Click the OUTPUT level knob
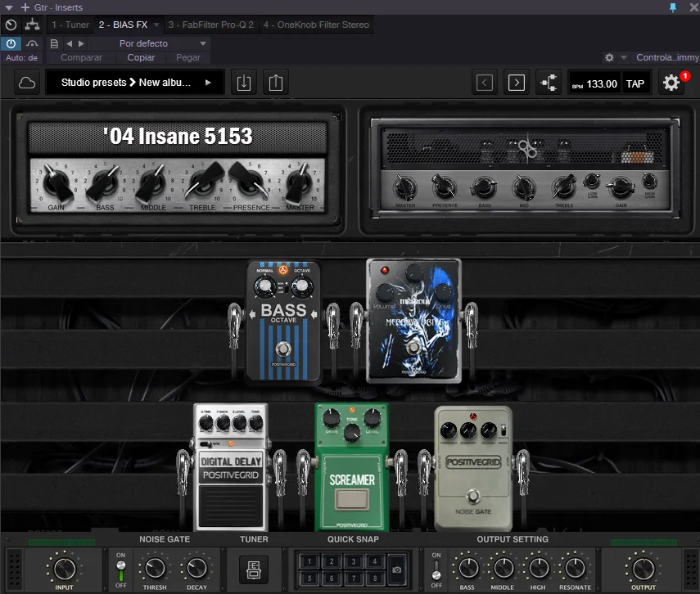 (644, 569)
